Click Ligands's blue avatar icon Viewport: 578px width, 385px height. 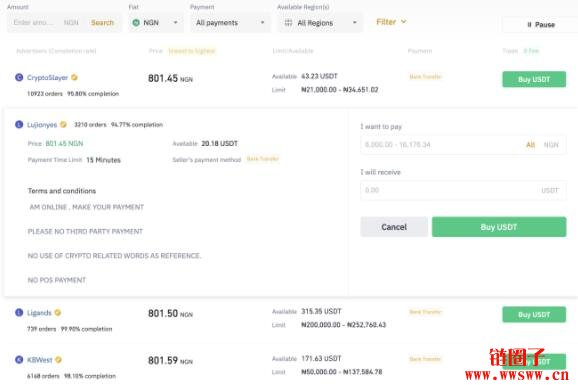(x=19, y=313)
